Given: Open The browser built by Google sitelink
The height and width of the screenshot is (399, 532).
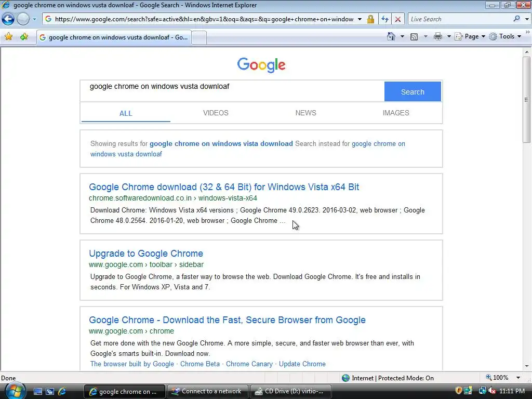Looking at the screenshot, I should click(132, 364).
